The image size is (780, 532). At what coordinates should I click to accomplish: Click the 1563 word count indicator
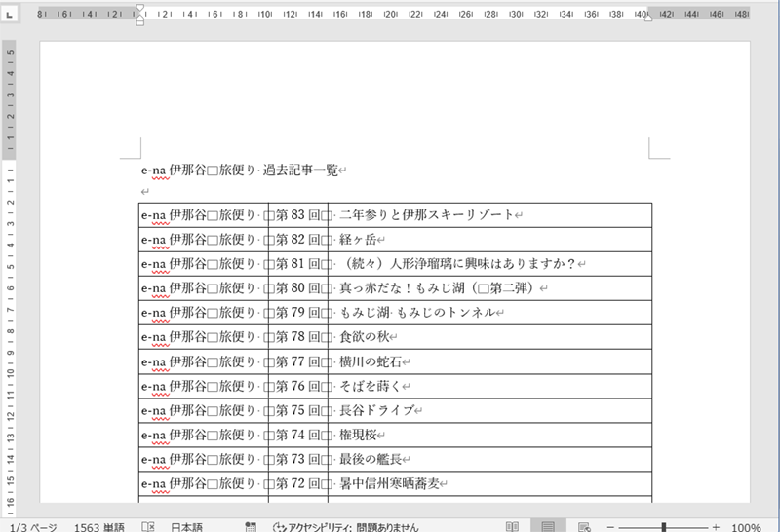[x=98, y=526]
